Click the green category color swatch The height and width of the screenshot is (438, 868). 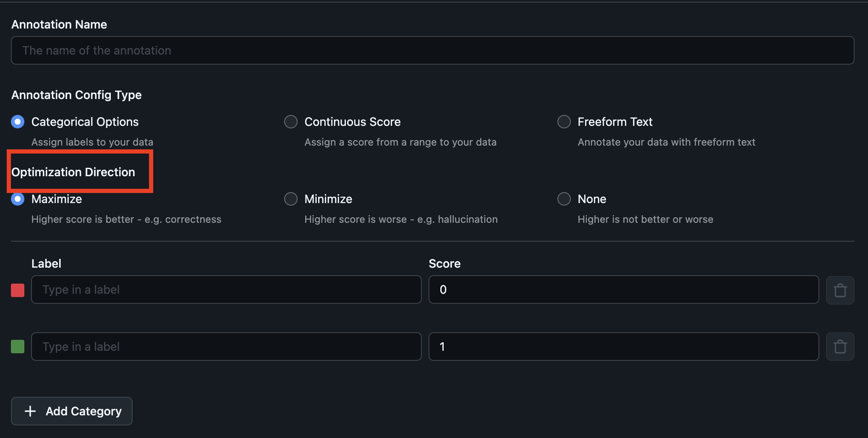tap(18, 347)
